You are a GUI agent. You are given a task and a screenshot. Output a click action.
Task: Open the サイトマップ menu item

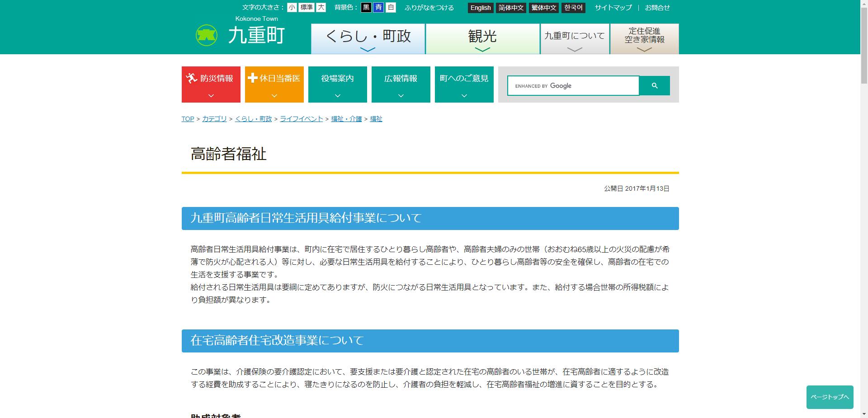(613, 7)
